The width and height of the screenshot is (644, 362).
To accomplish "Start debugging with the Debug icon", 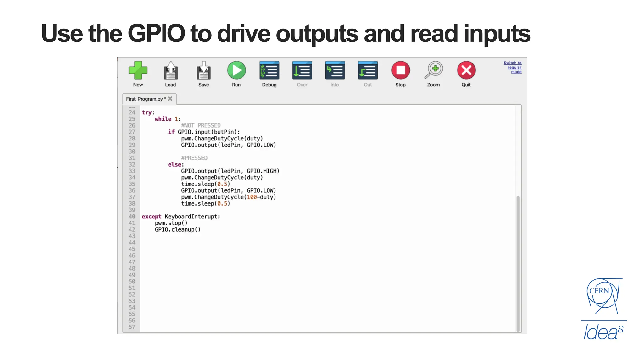I will tap(269, 70).
